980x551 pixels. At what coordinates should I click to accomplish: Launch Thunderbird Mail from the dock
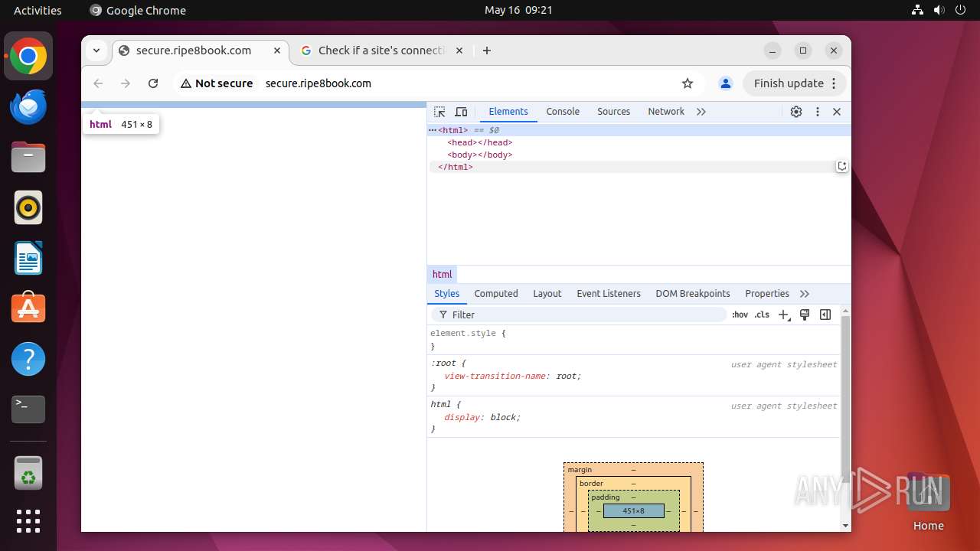coord(28,107)
